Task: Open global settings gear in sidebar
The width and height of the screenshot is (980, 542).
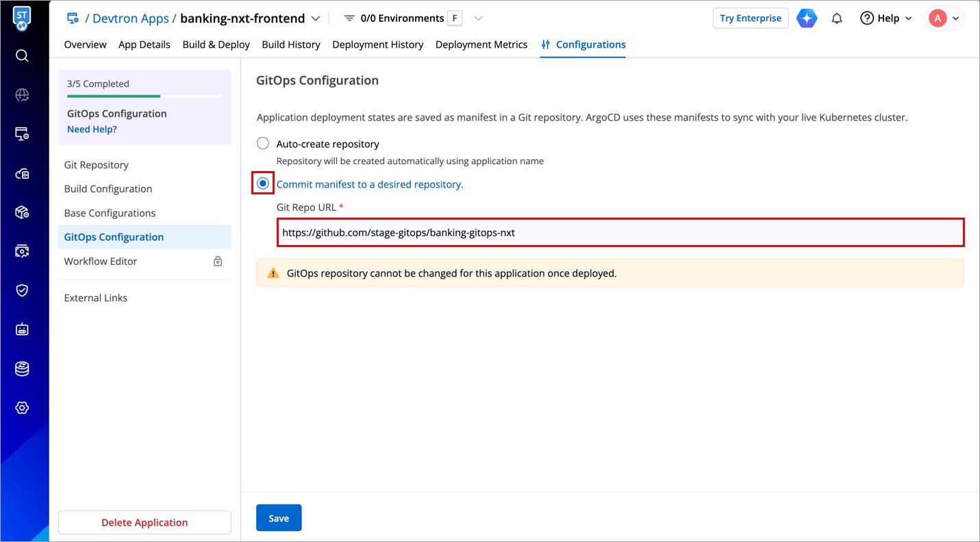Action: click(22, 408)
